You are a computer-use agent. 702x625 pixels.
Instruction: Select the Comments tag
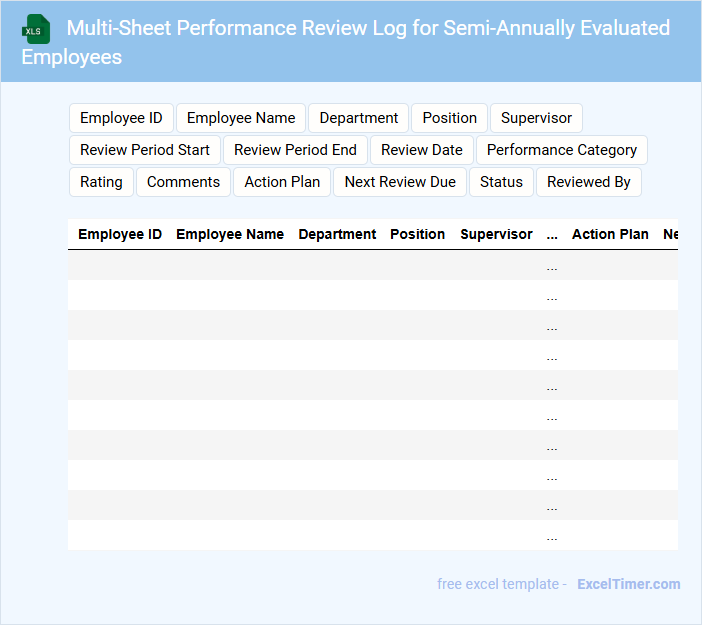click(x=183, y=182)
